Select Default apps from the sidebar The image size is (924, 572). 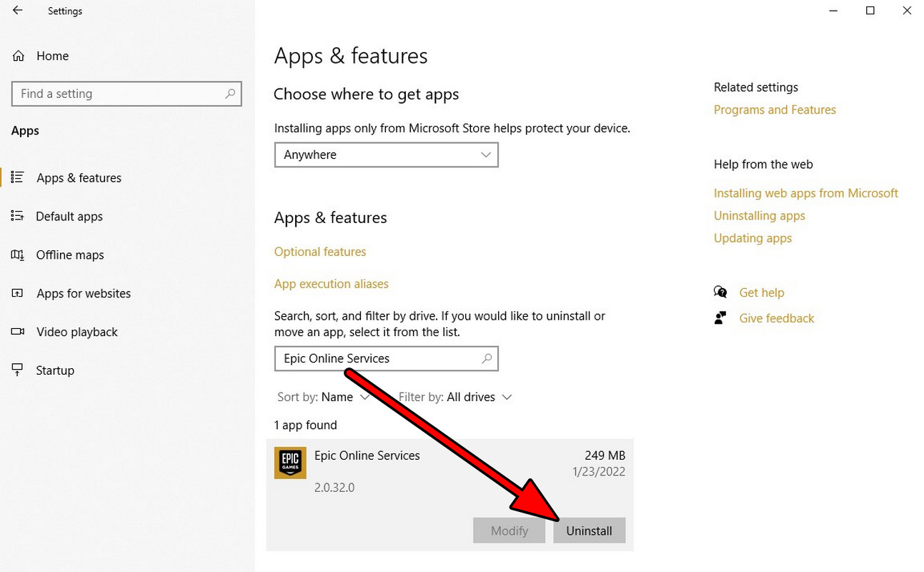click(69, 216)
